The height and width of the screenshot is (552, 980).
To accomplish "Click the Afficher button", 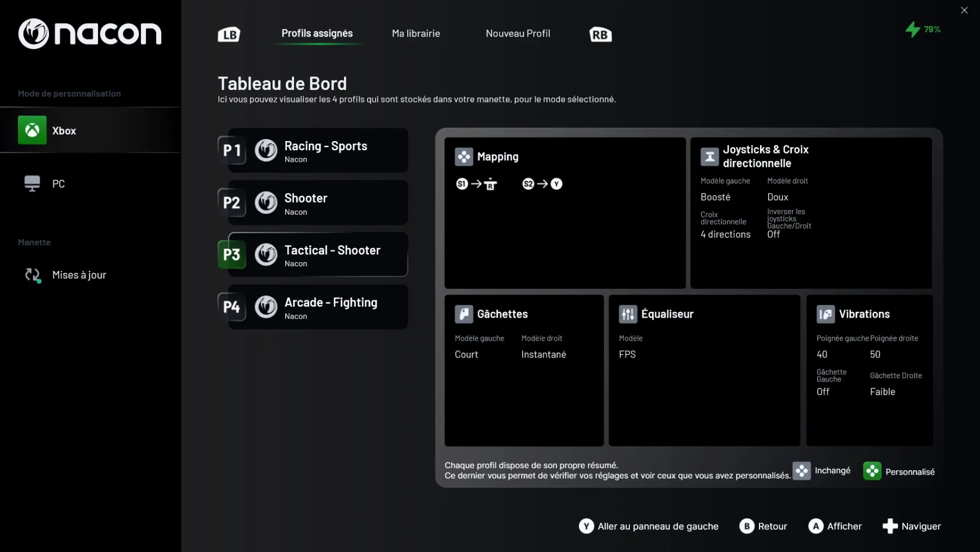I will pyautogui.click(x=835, y=526).
